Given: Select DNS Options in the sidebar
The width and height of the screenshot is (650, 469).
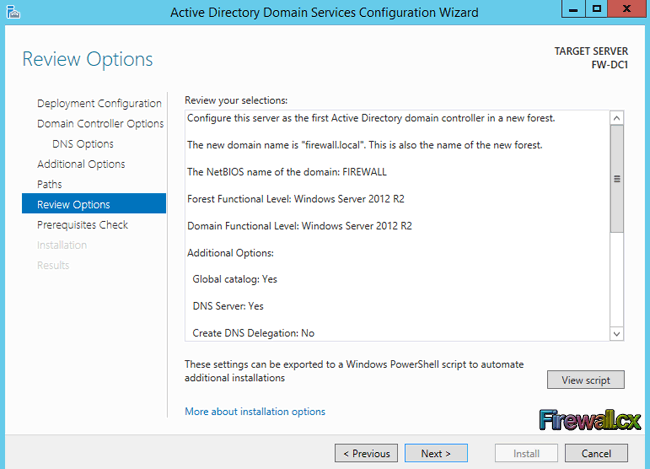Looking at the screenshot, I should (83, 144).
